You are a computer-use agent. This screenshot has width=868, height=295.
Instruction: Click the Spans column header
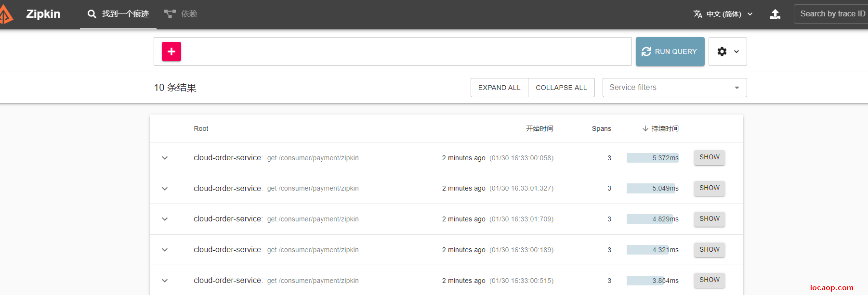point(601,128)
